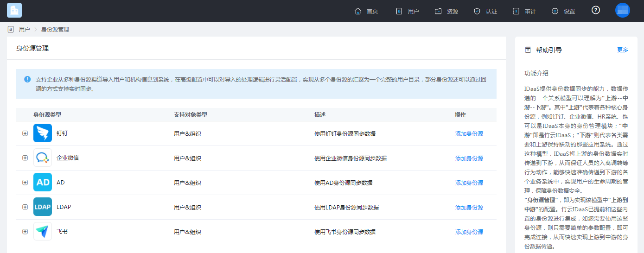Click 添加身份源 for 钉钉

[469, 134]
